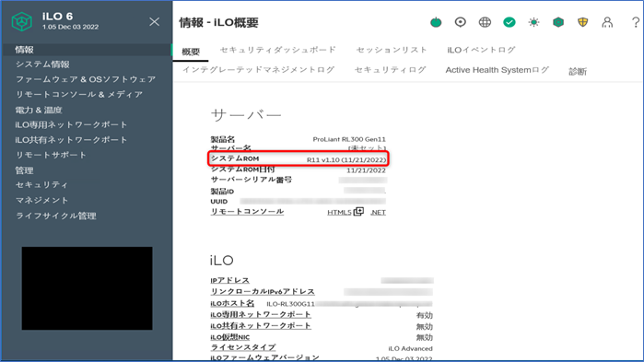Open リモートコンソール & メディア menu

coord(79,94)
